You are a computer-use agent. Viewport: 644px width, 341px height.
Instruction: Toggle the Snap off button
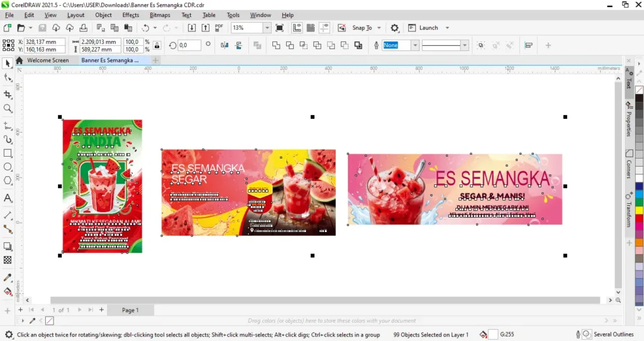341,28
